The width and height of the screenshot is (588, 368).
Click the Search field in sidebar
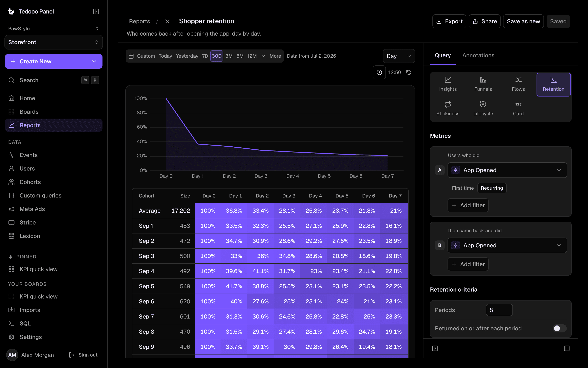pos(54,80)
